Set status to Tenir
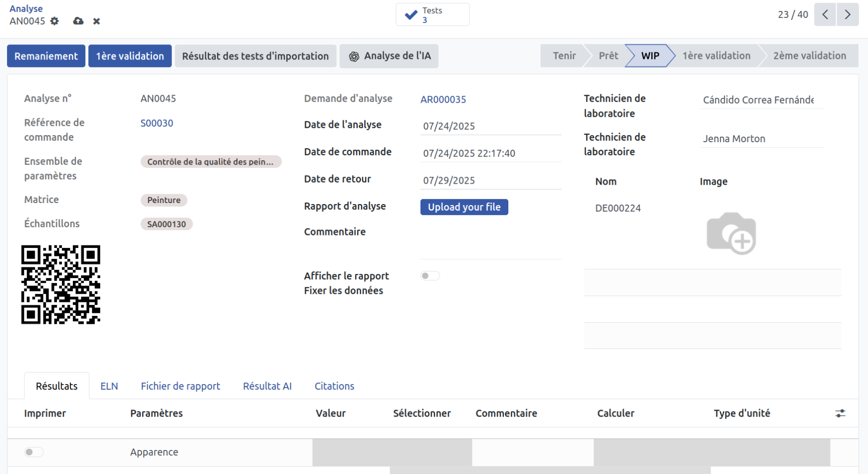The image size is (868, 474). [564, 55]
